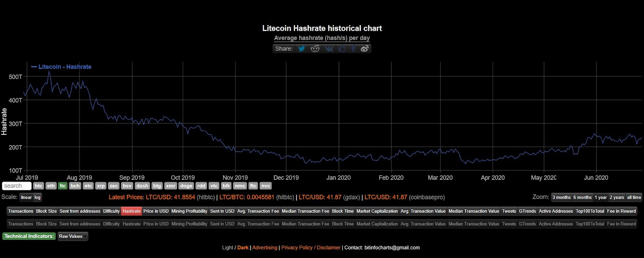The width and height of the screenshot is (644, 258).
Task: Zoom chart to 3 months
Action: tap(561, 198)
